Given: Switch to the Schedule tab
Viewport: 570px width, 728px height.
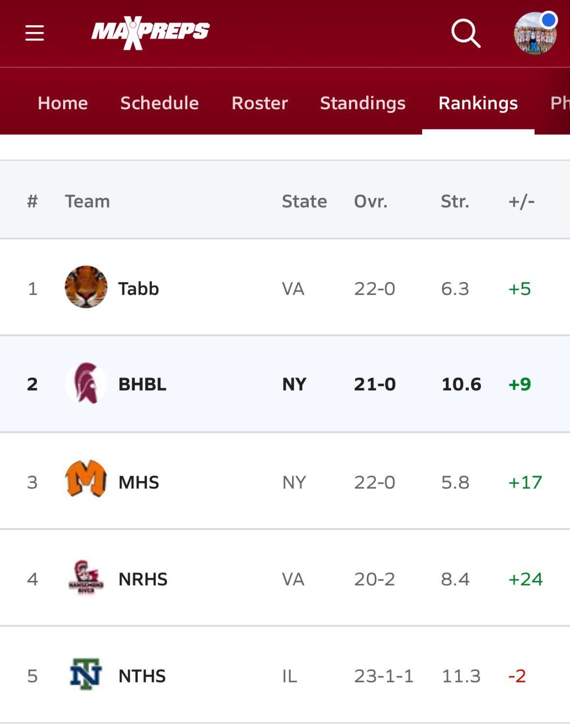Looking at the screenshot, I should (160, 103).
